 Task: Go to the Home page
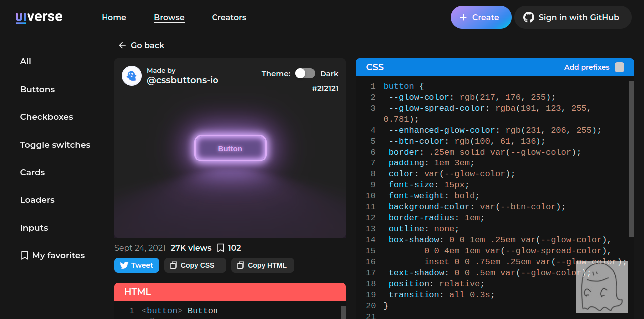point(114,17)
